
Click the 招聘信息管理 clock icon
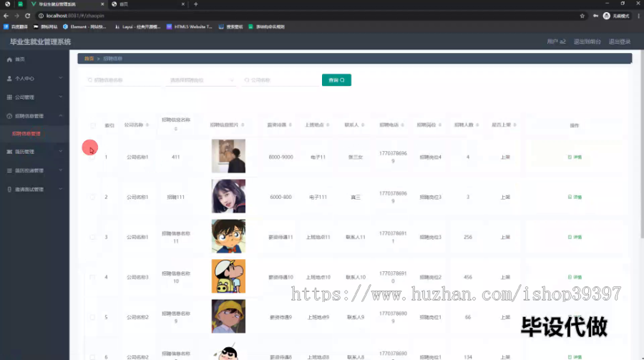point(9,116)
